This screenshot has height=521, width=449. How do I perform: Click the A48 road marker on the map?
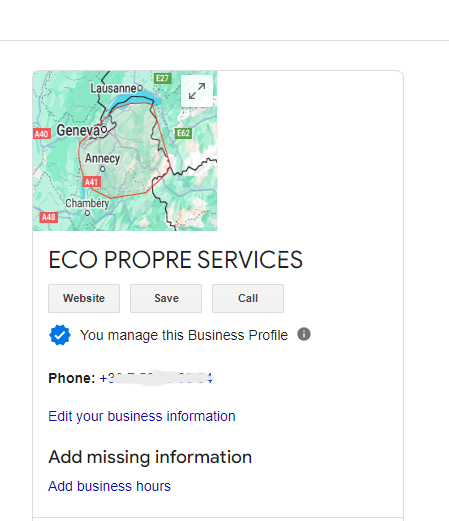pos(49,217)
